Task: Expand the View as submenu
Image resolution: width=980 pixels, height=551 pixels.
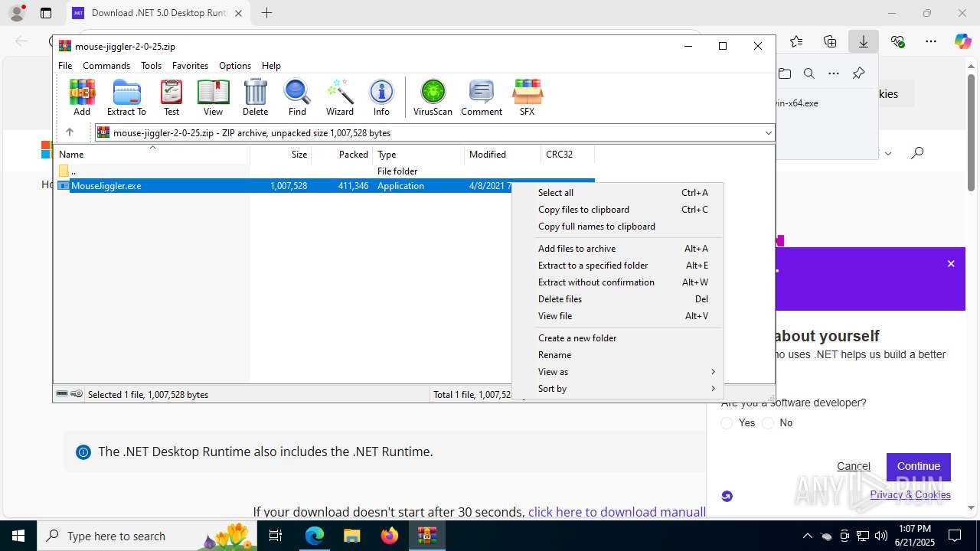Action: click(618, 372)
